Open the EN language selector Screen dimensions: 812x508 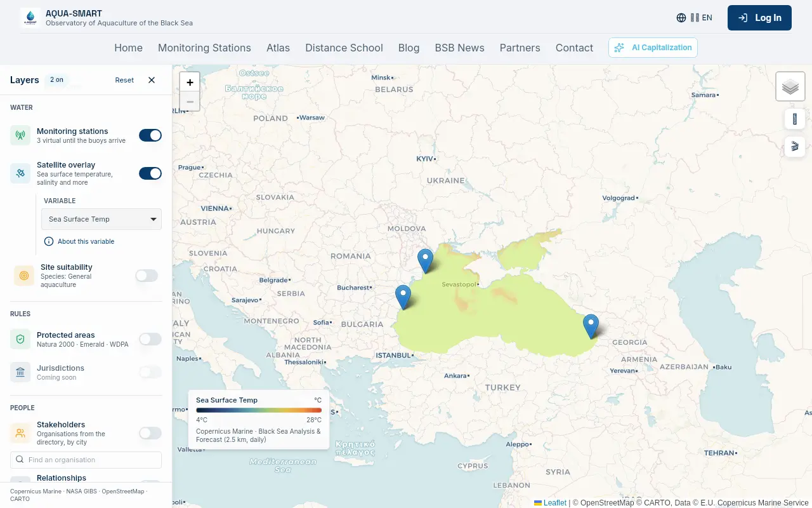click(702, 18)
